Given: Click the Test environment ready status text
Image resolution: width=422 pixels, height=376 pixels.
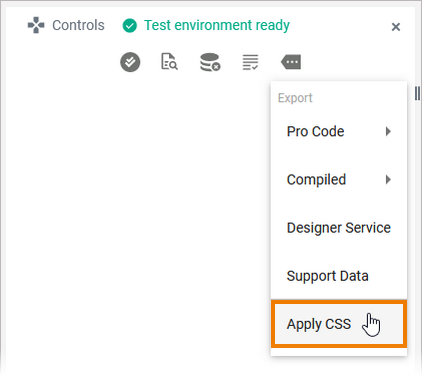Looking at the screenshot, I should (x=217, y=25).
